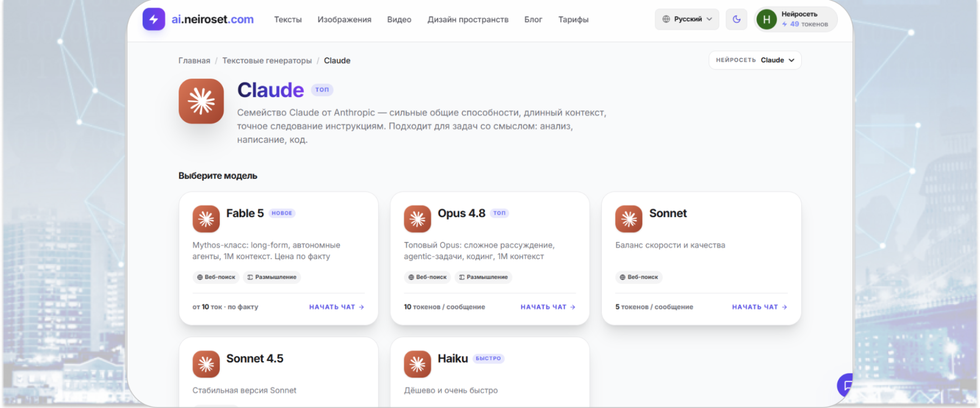Click "Баланс скорости и качества" description
This screenshot has height=408, width=980.
(x=670, y=245)
